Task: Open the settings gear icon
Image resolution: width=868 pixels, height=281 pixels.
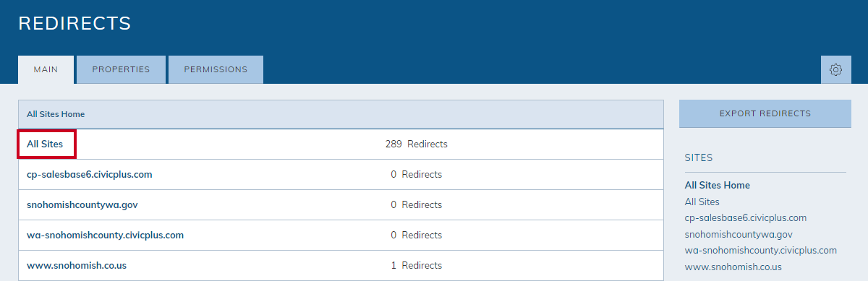Action: (835, 70)
